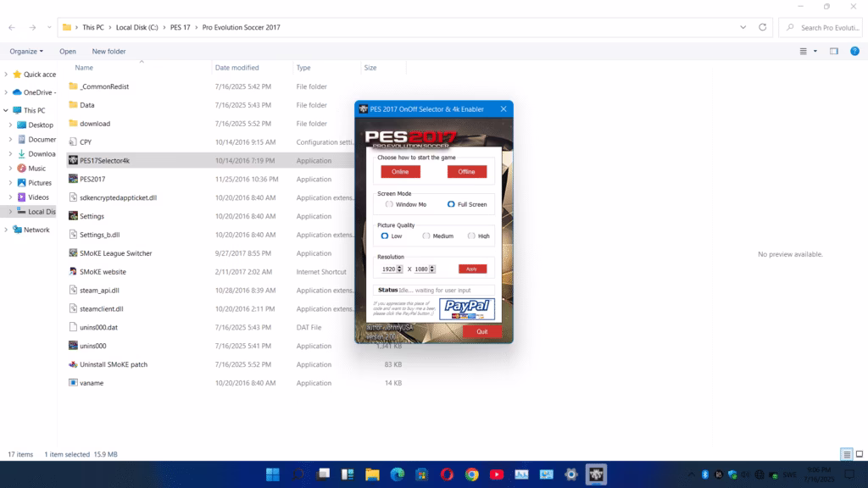Click New folder in the toolbar

pyautogui.click(x=108, y=51)
